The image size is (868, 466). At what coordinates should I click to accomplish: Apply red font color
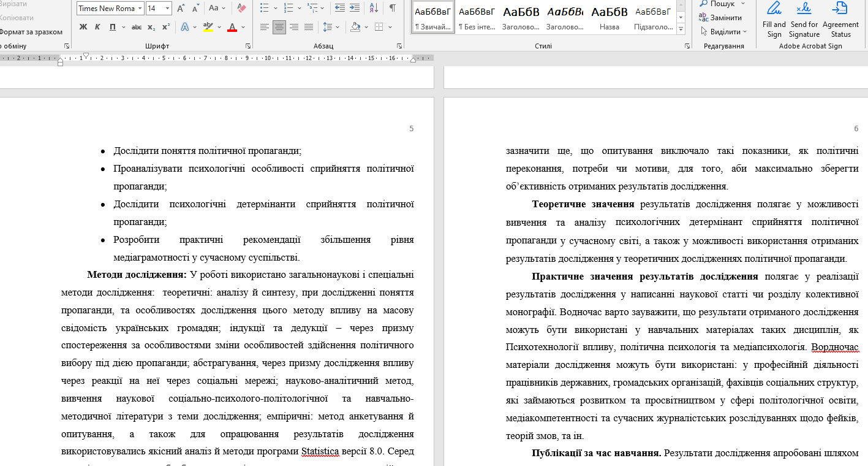(x=232, y=27)
